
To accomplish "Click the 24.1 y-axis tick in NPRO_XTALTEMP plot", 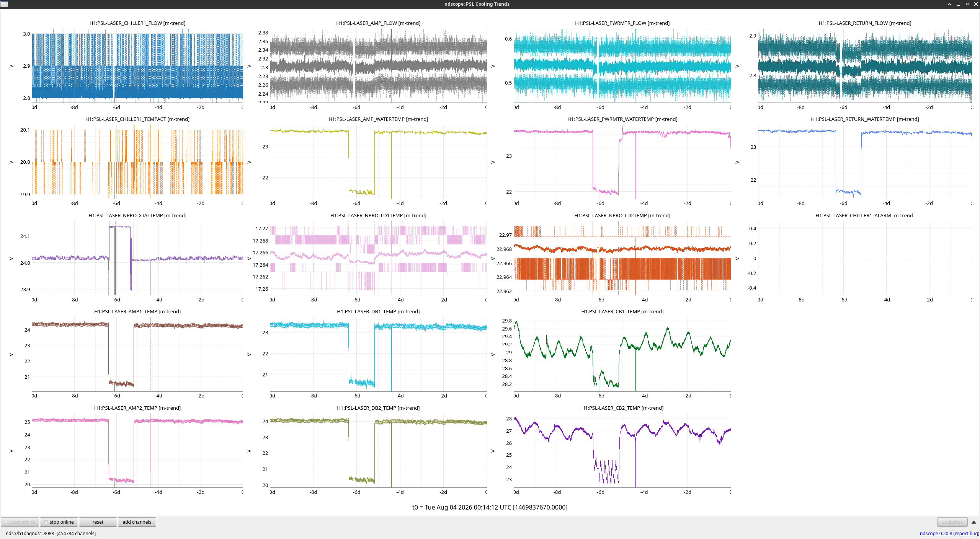I will click(x=25, y=236).
